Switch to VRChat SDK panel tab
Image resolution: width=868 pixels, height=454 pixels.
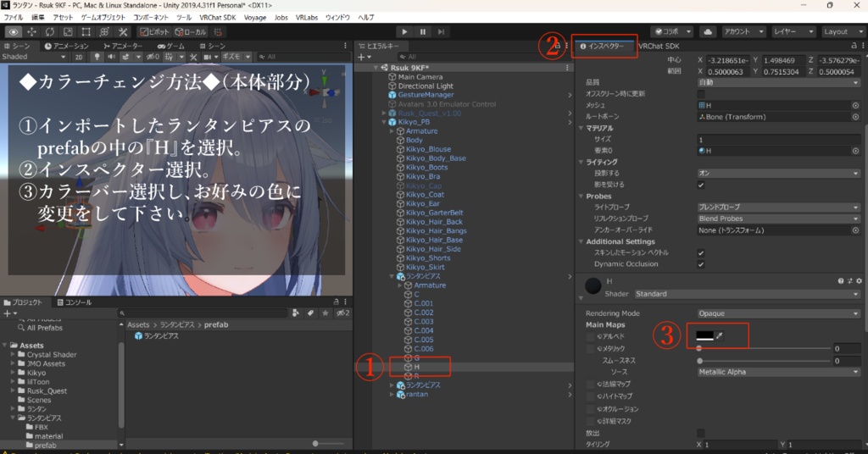coord(658,46)
